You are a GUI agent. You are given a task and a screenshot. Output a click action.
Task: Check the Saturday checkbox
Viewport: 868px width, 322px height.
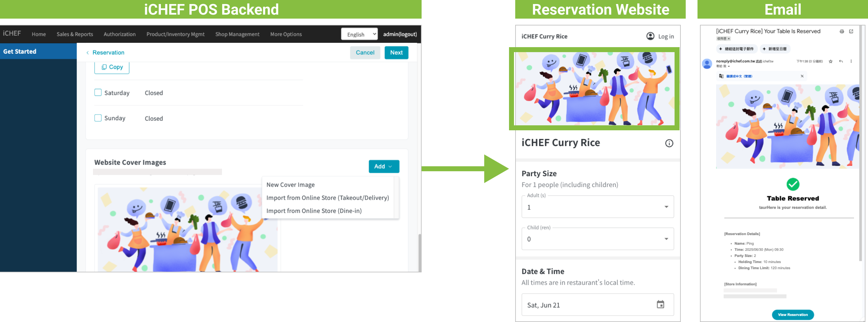[x=98, y=92]
